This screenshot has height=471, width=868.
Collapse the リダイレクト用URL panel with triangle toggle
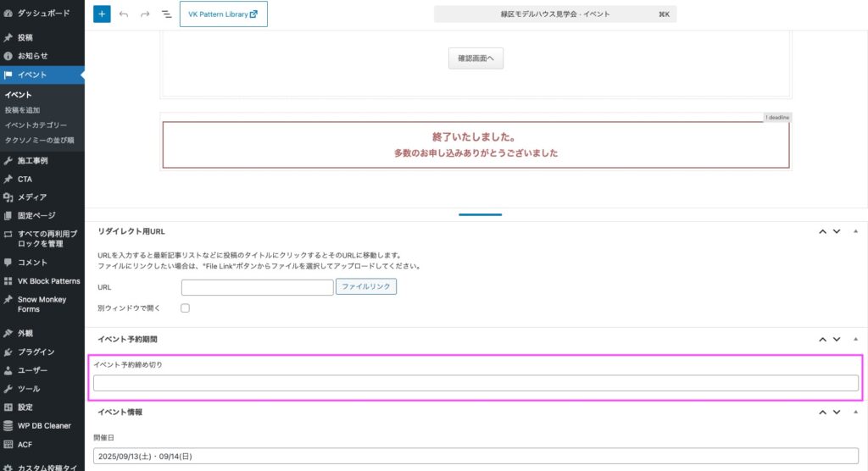tap(855, 231)
